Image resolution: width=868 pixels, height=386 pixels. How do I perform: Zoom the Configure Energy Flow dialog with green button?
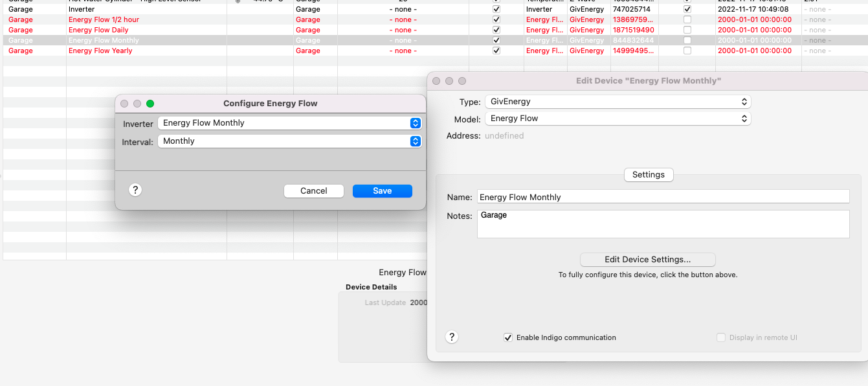pos(150,104)
